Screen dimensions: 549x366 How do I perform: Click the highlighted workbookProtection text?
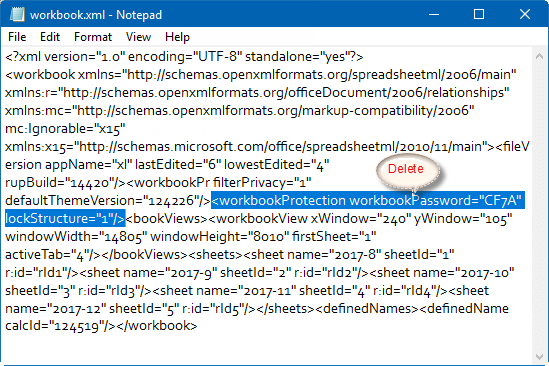pyautogui.click(x=368, y=200)
